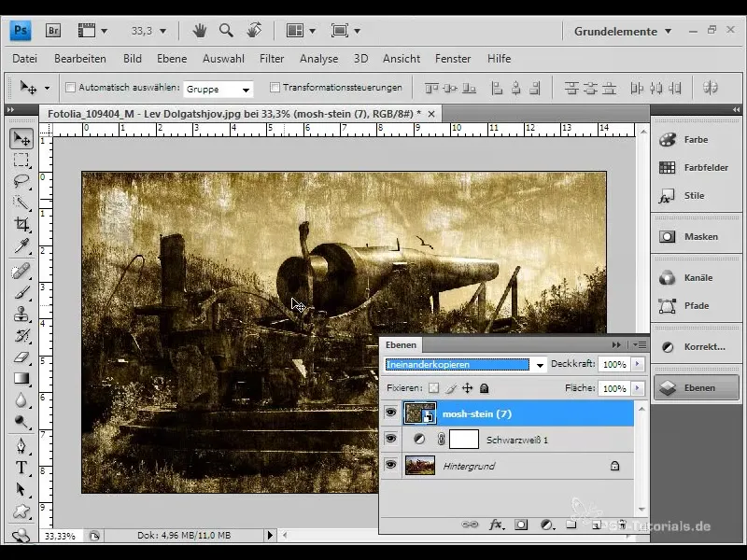Toggle lock transparent pixels
The width and height of the screenshot is (747, 560).
tap(433, 388)
